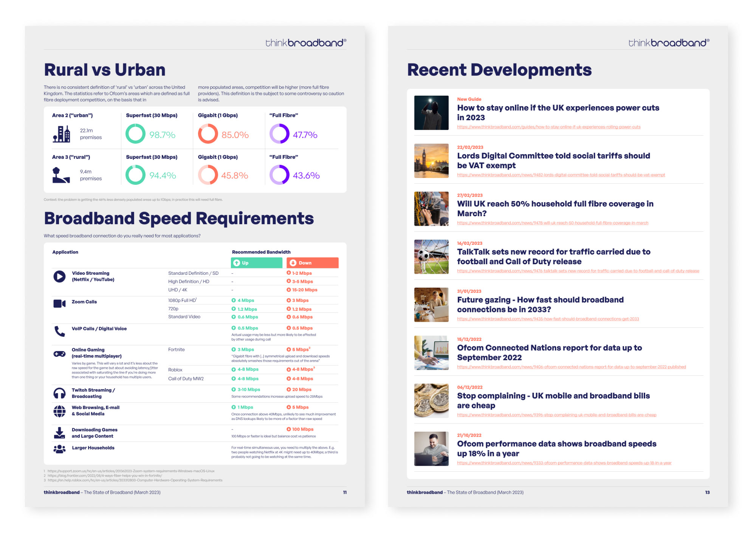Click the Roblox help footnote URL
756x533 pixels.
pyautogui.click(x=135, y=480)
